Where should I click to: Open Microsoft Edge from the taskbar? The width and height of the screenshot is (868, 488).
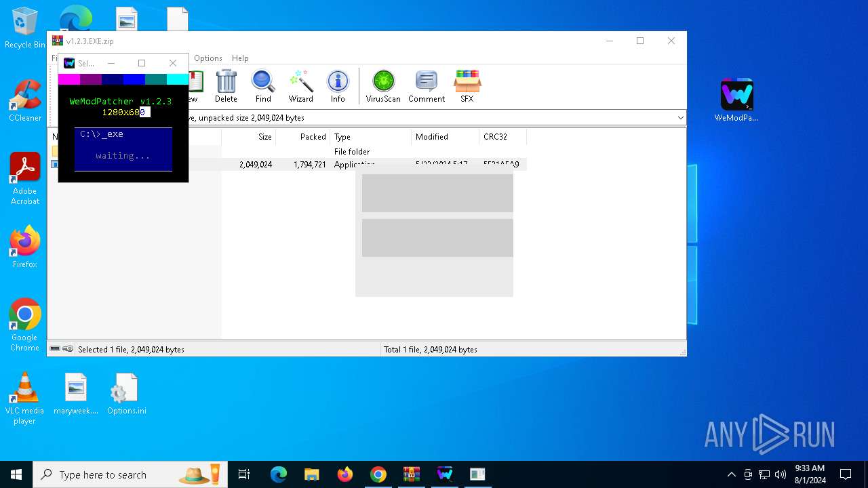point(279,474)
